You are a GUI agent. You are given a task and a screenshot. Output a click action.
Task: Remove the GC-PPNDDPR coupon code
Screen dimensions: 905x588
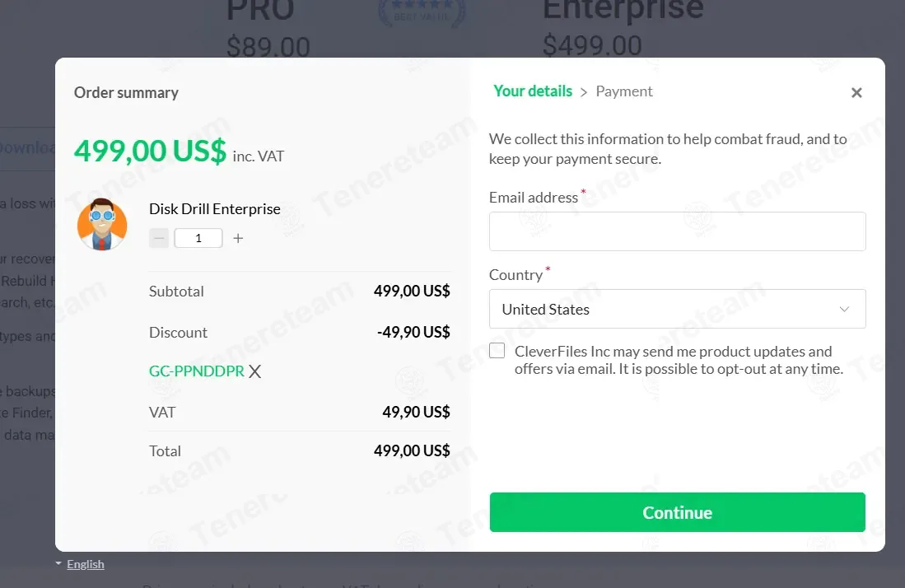click(255, 371)
